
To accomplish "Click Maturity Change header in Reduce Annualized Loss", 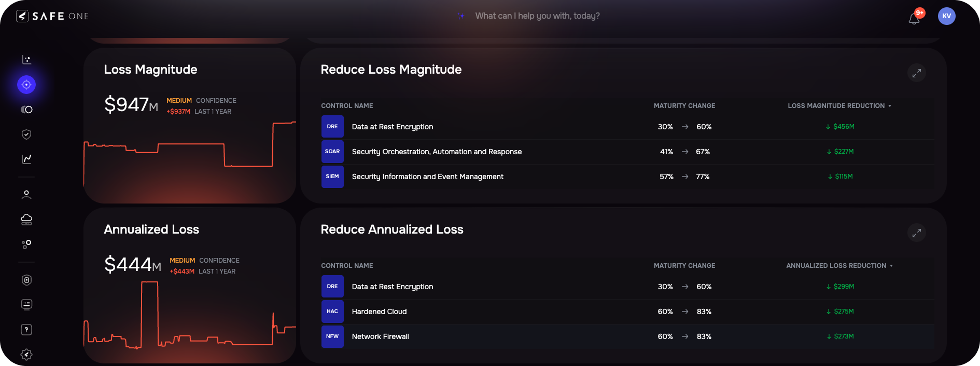I will coord(684,266).
